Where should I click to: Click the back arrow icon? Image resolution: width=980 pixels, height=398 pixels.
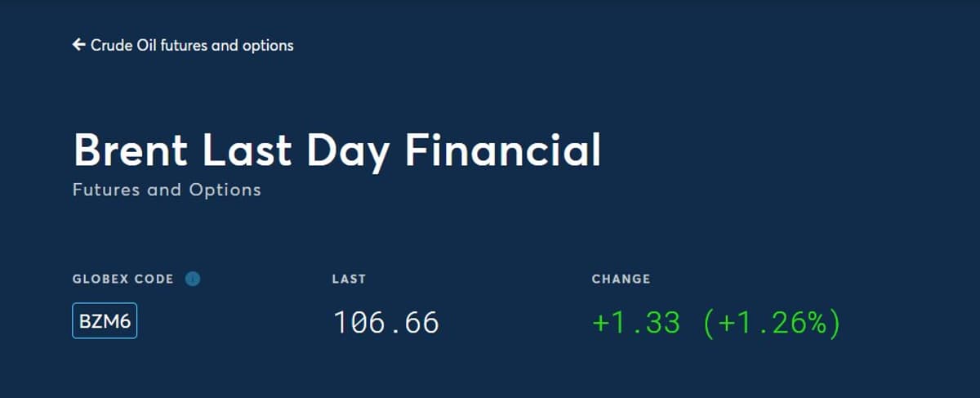(78, 45)
